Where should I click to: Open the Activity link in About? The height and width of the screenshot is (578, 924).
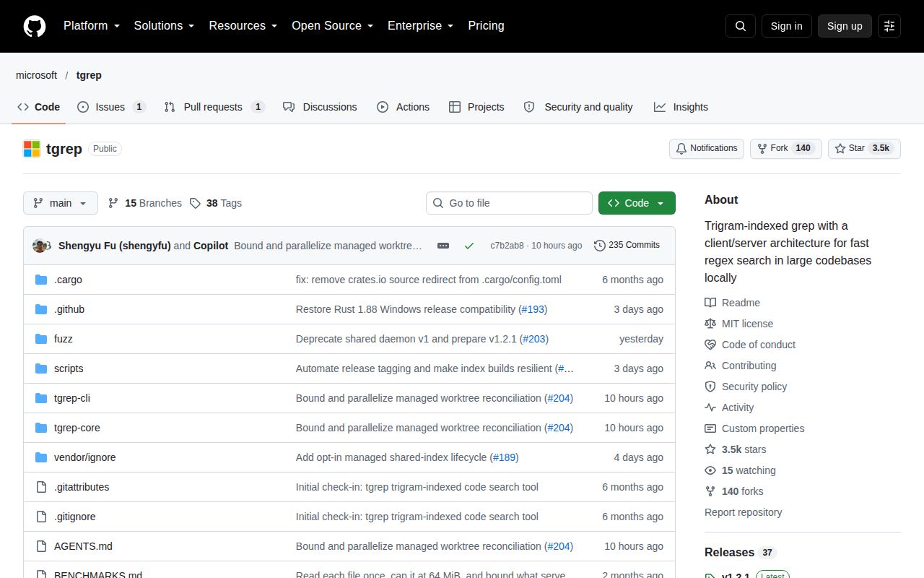[729, 407]
